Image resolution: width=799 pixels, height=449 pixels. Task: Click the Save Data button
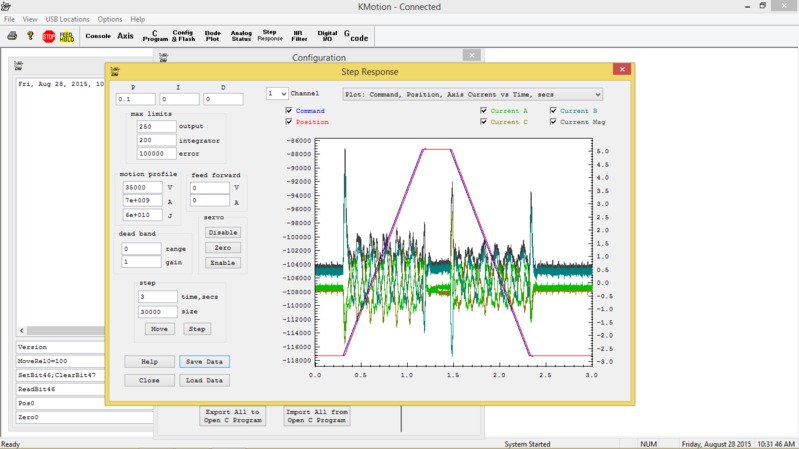pyautogui.click(x=205, y=361)
